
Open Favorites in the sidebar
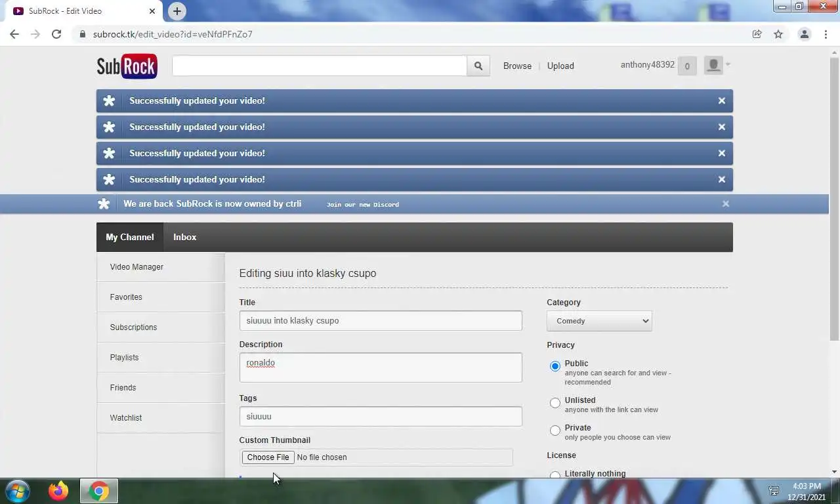[161, 297]
